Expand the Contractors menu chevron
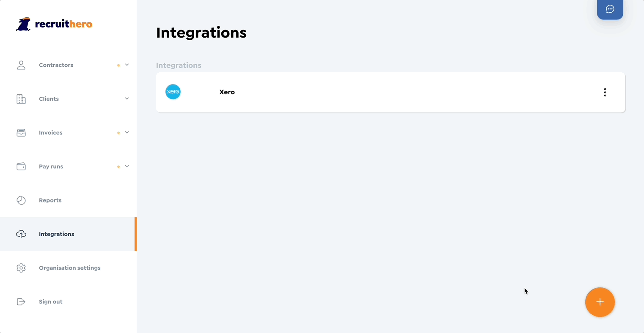Image resolution: width=644 pixels, height=333 pixels. (x=127, y=65)
